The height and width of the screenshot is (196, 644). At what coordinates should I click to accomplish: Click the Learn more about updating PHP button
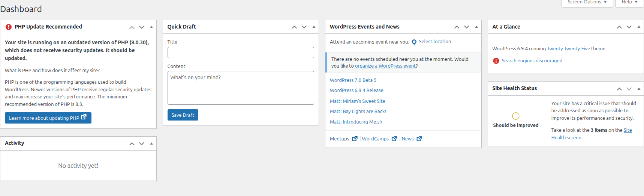coord(48,118)
